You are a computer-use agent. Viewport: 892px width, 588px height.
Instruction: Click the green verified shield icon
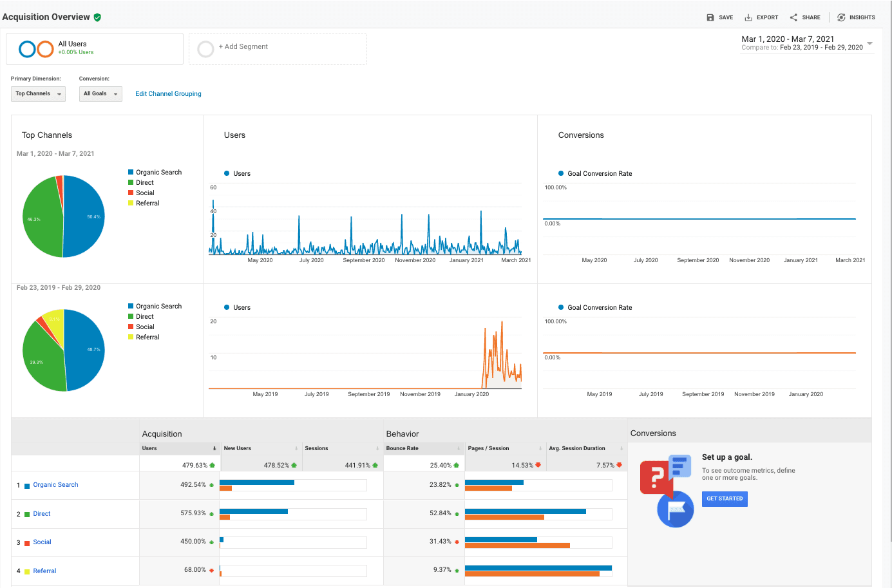(x=97, y=17)
